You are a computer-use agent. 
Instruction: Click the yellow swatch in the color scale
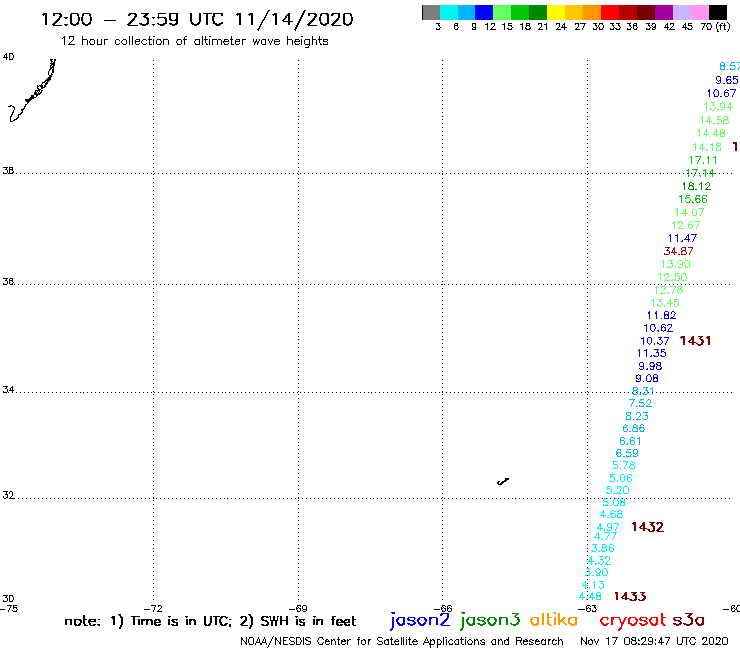tap(556, 12)
